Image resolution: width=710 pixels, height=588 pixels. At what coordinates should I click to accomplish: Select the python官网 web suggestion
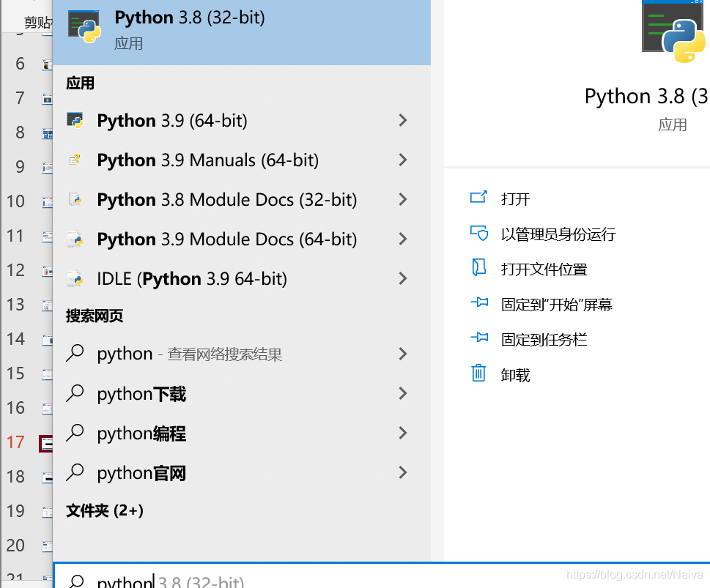pyautogui.click(x=241, y=472)
